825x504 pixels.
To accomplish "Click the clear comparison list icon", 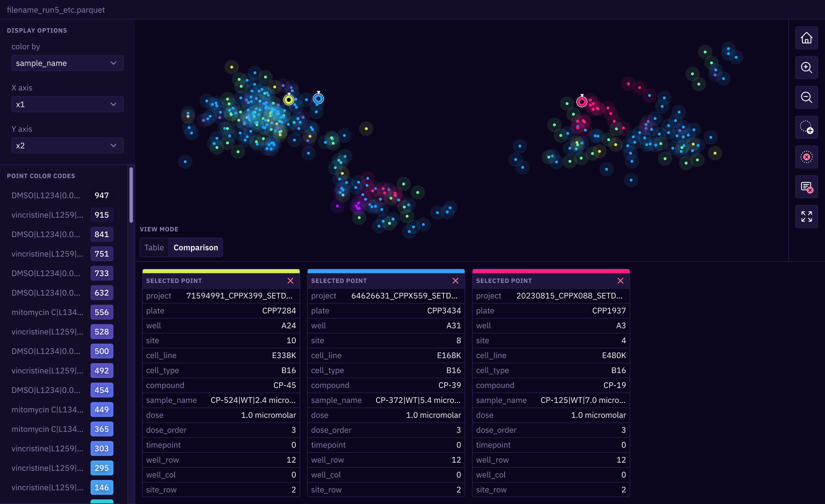I will point(806,187).
